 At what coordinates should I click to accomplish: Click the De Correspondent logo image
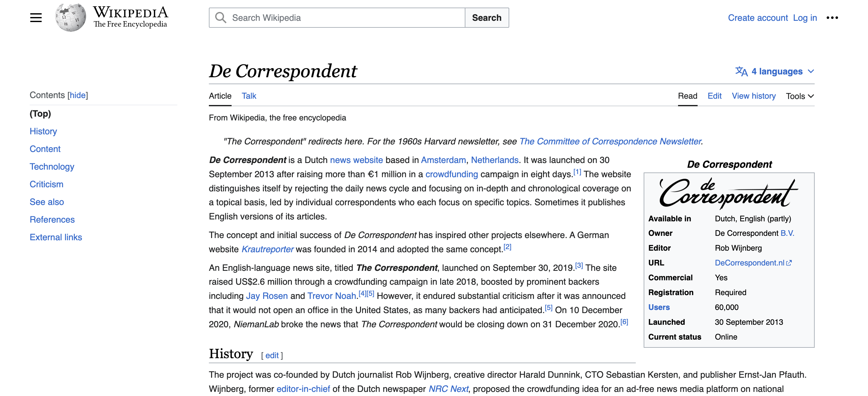click(729, 193)
